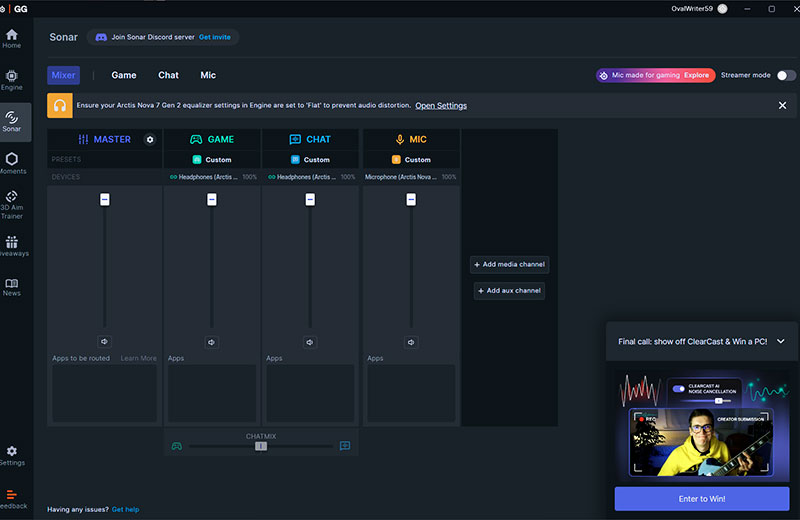Open the News sidebar icon
Viewport: 800px width, 520px height.
pos(12,287)
